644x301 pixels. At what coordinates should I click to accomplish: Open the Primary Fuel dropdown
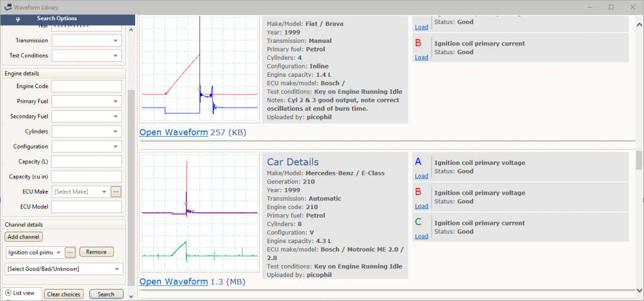click(87, 101)
